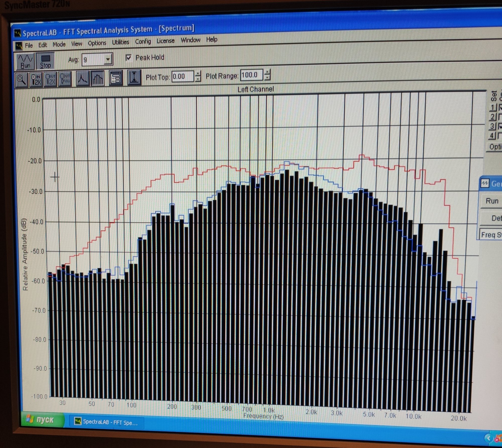502x448 pixels.
Task: Click the Run analyzer button in the toolbar
Action: [x=25, y=61]
